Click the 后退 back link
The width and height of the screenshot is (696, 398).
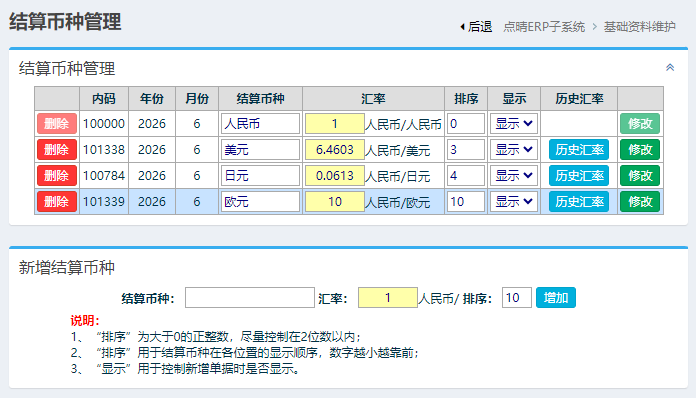(x=476, y=27)
